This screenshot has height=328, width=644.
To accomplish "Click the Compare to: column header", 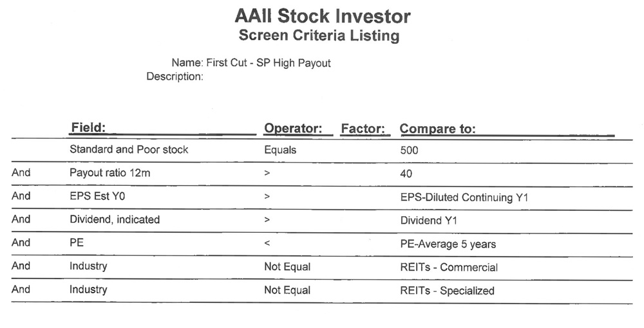I will click(437, 129).
